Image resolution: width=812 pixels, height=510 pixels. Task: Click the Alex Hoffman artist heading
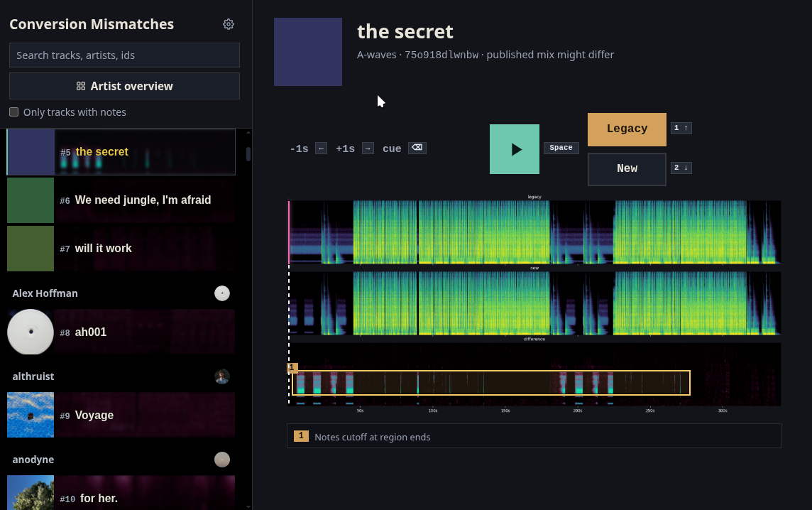point(45,293)
